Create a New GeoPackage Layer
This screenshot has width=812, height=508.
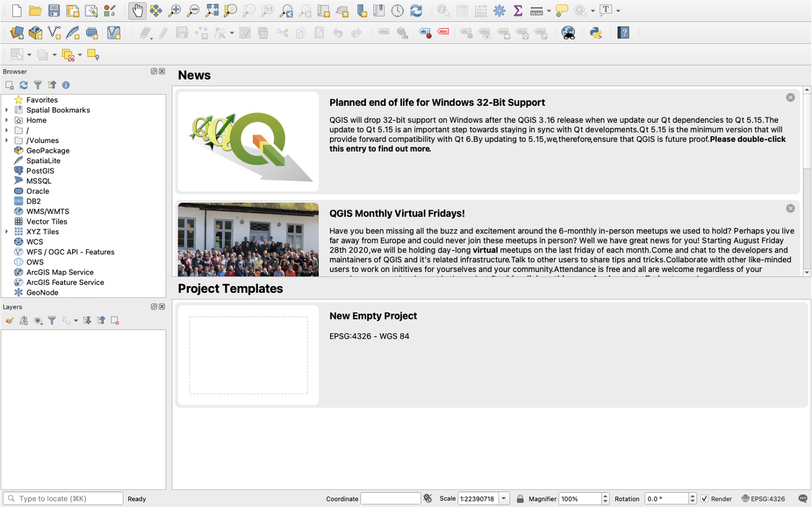[35, 32]
